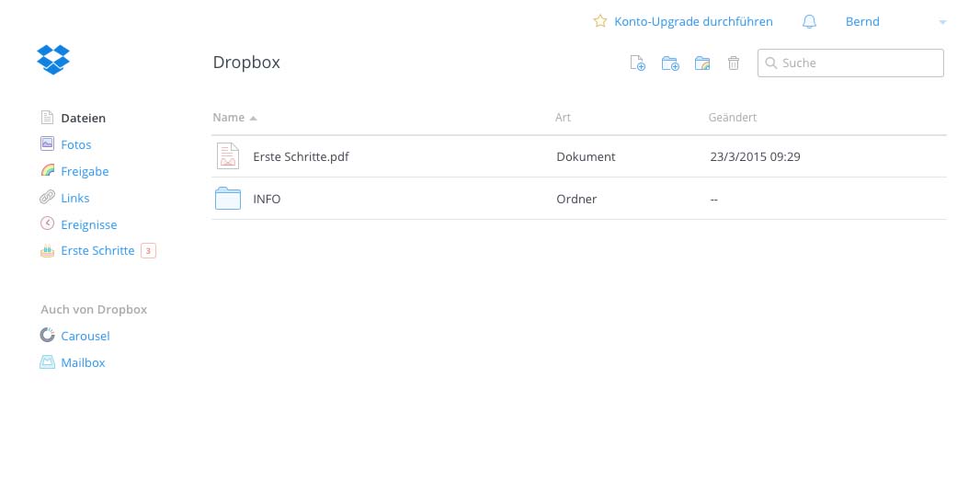The height and width of the screenshot is (504, 980).
Task: Open Erste Schritte in sidebar
Action: [97, 251]
